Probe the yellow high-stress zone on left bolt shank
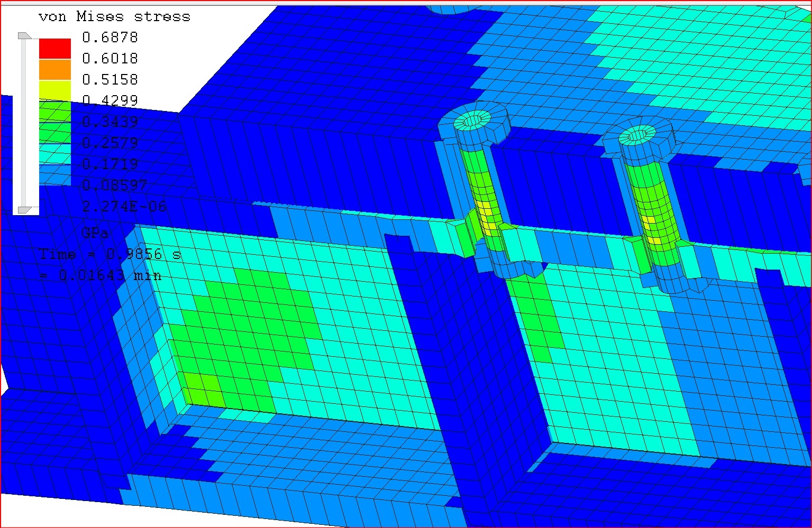Screen dimensions: 812x528 (487, 217)
